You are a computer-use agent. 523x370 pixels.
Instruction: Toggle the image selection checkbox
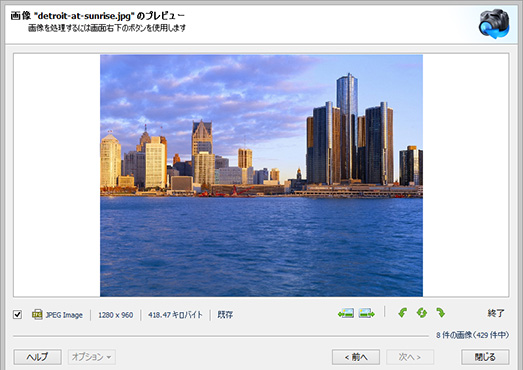pos(17,314)
